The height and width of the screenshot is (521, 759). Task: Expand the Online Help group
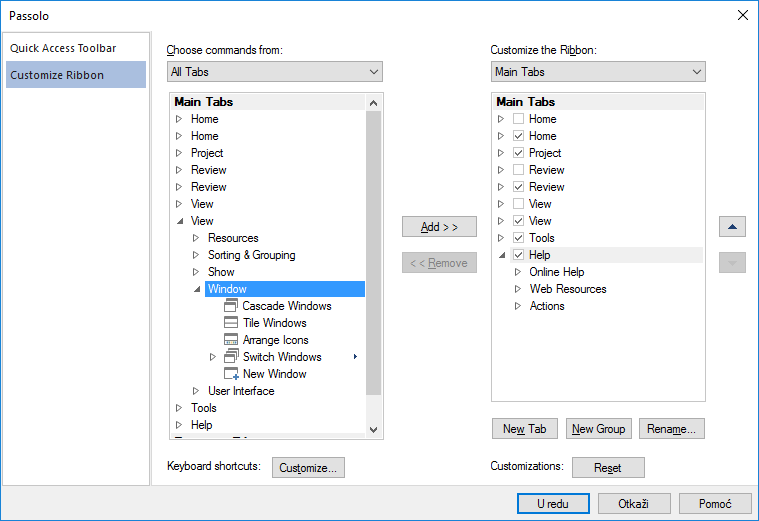click(x=518, y=272)
